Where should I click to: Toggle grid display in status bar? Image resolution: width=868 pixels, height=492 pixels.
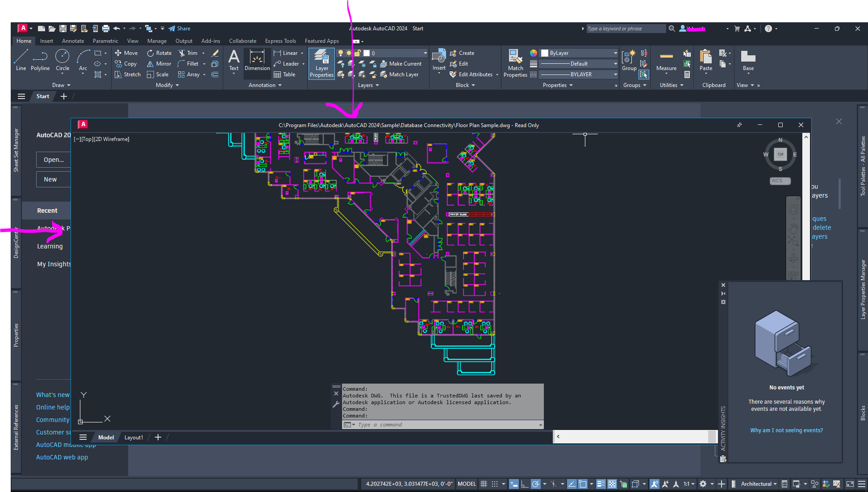pyautogui.click(x=484, y=484)
